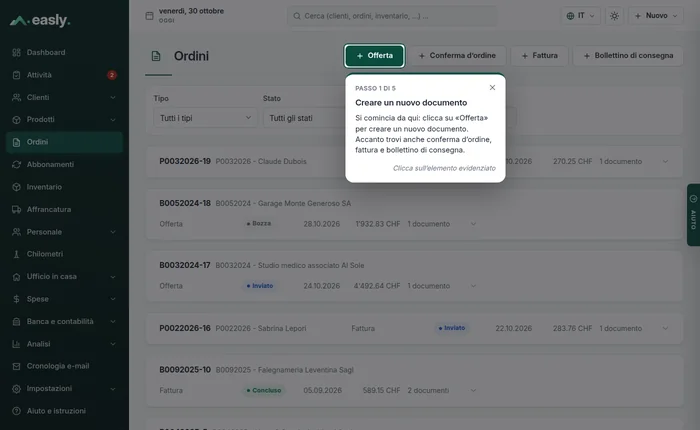This screenshot has height=430, width=700.
Task: Open the IT language dropdown
Action: 580,16
